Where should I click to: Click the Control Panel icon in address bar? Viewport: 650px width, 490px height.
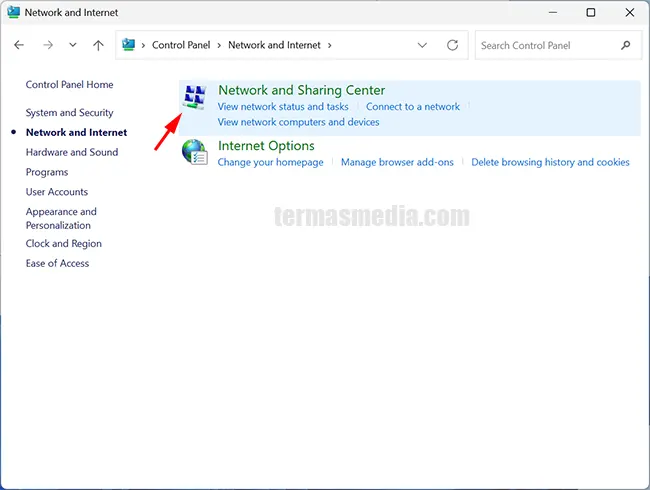pos(129,44)
